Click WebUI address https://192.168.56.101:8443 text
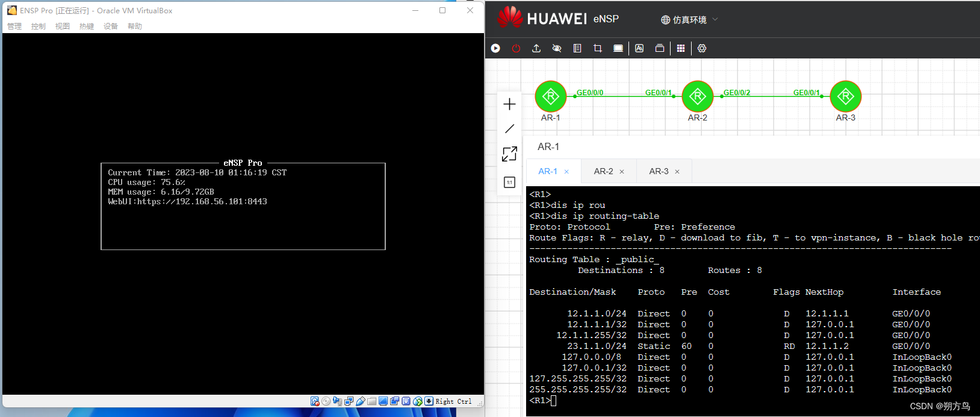This screenshot has width=980, height=417. [x=187, y=201]
